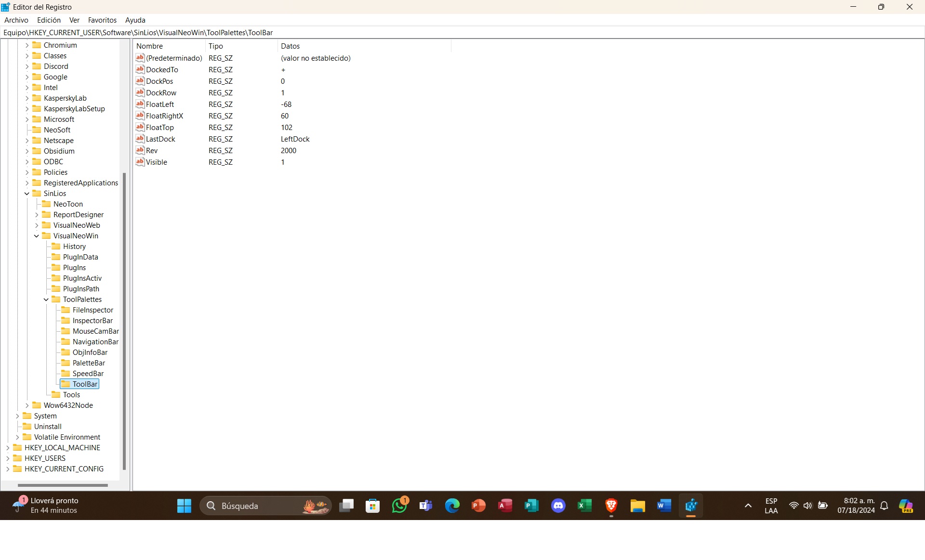This screenshot has height=560, width=925.
Task: Click the horizontal scrollbar of the key tree
Action: [63, 485]
